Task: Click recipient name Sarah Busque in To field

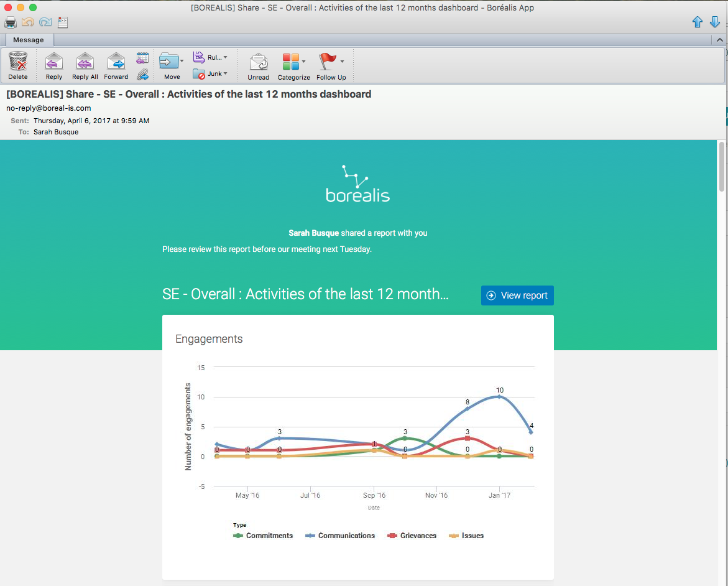Action: coord(56,132)
